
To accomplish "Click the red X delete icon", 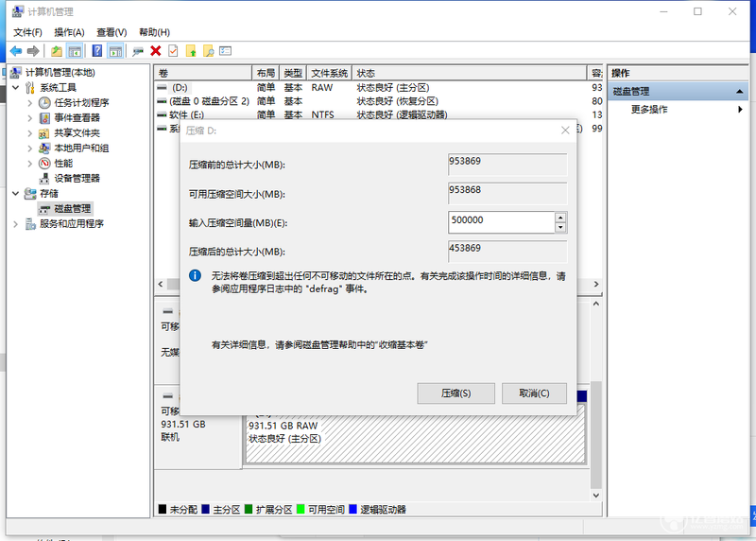I will [156, 51].
